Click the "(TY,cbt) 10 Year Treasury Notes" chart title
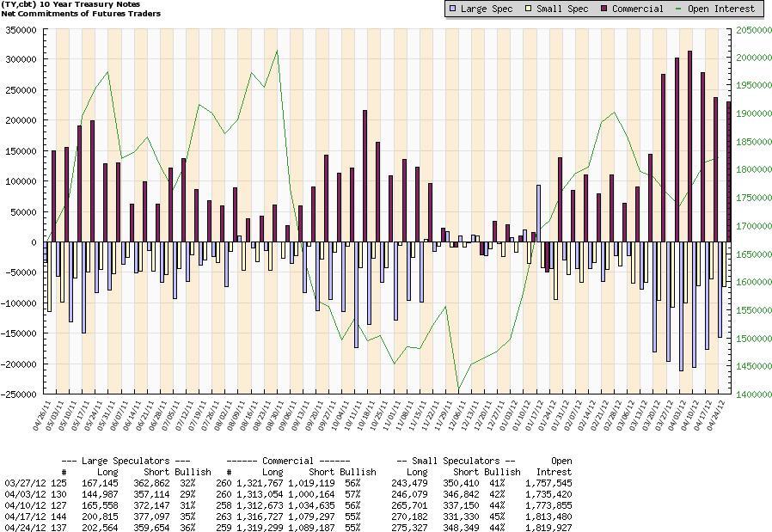Viewport: 772px width, 532px height. (x=70, y=4)
